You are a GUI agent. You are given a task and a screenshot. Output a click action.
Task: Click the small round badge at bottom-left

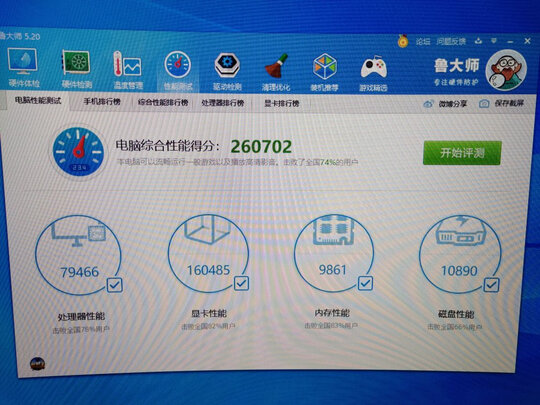pyautogui.click(x=37, y=364)
